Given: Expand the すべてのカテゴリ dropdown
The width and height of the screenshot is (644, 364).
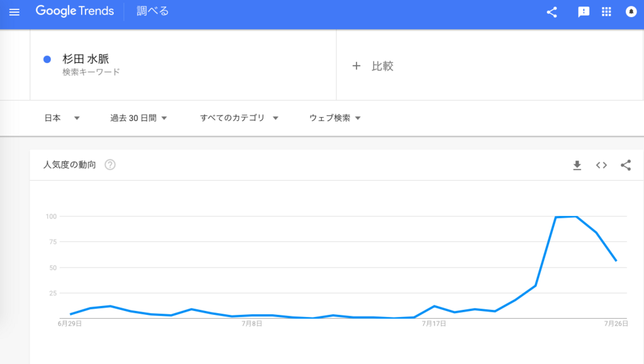Looking at the screenshot, I should [x=239, y=118].
